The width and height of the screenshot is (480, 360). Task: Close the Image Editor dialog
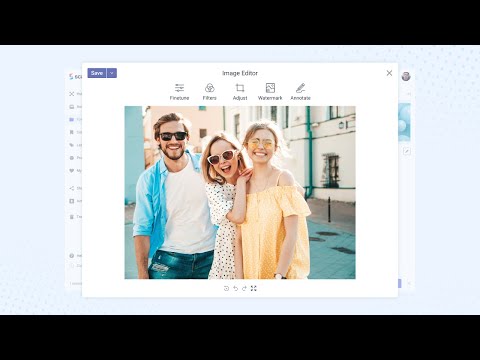point(389,73)
